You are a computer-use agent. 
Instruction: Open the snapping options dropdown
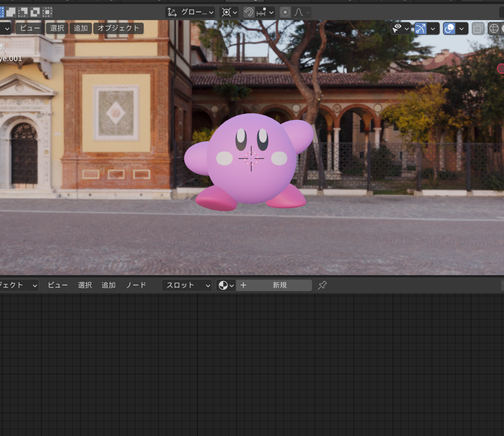[x=265, y=12]
